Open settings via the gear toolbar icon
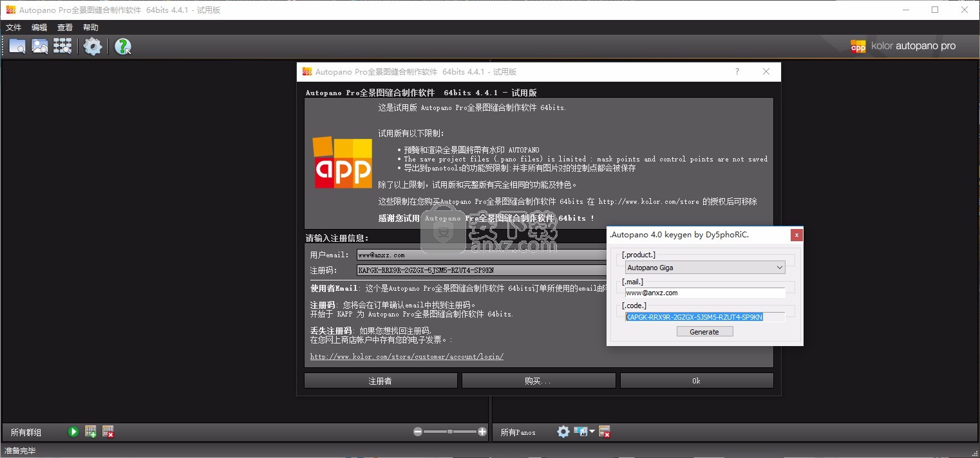Viewport: 980px width, 458px height. (x=93, y=46)
